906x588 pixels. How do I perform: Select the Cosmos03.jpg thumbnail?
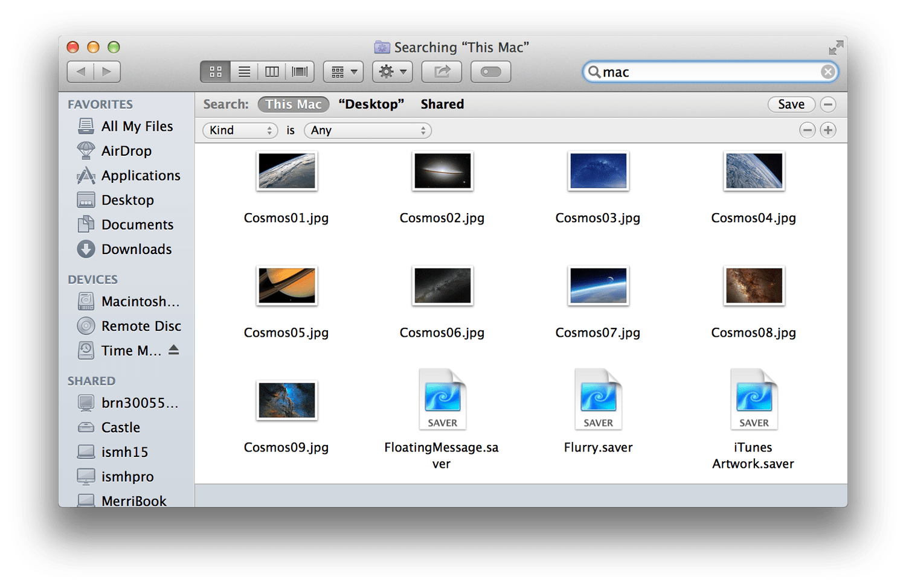599,171
